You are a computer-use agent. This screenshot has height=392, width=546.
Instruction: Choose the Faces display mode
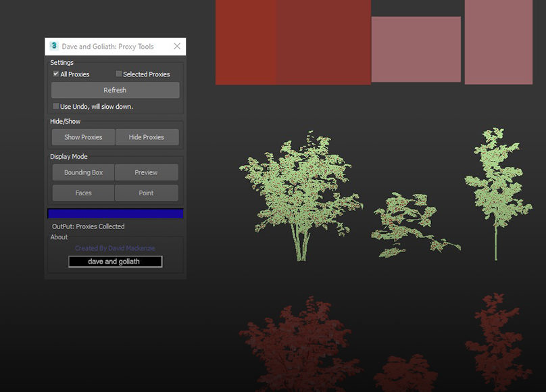[x=83, y=193]
